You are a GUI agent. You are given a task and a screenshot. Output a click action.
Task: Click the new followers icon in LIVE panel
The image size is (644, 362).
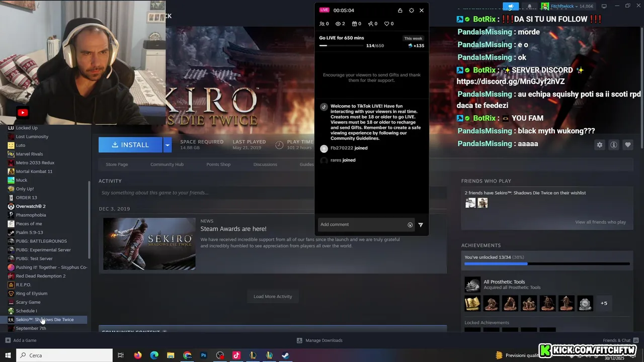tap(372, 24)
